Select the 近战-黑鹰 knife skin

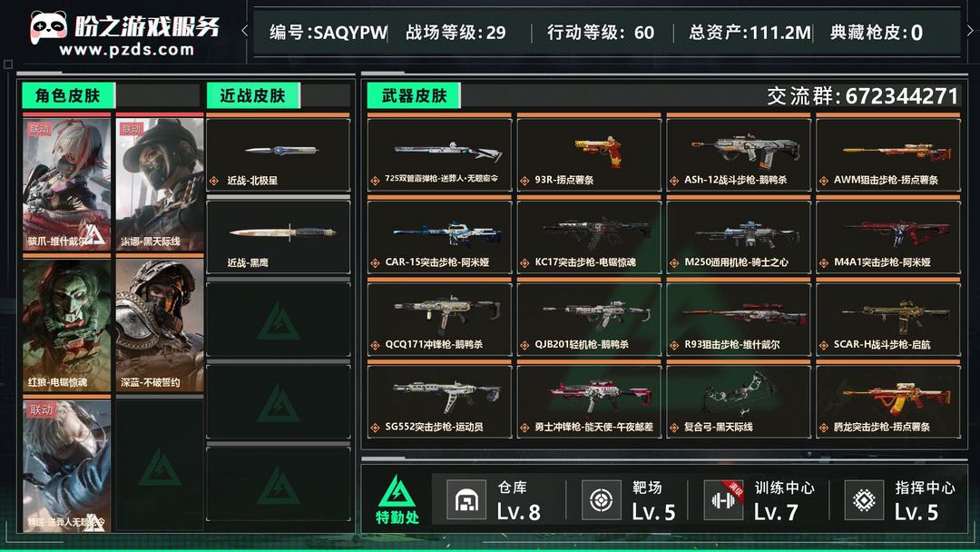click(279, 237)
